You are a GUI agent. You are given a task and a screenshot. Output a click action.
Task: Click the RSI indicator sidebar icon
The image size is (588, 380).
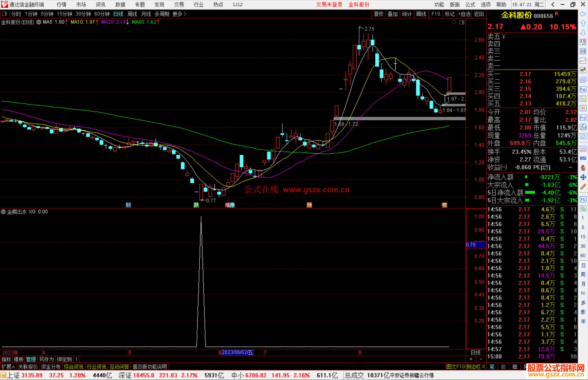click(x=583, y=158)
